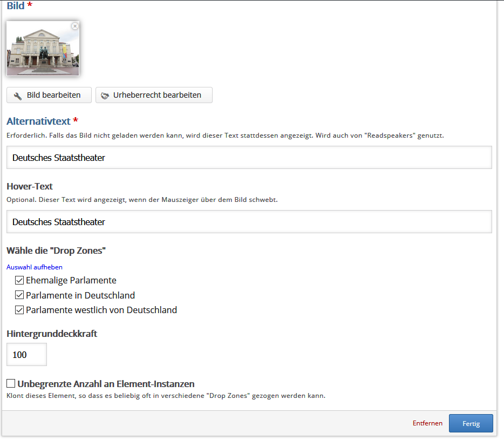Toggle the Parlamente in Deutschland checkbox
This screenshot has width=504, height=440.
click(19, 295)
